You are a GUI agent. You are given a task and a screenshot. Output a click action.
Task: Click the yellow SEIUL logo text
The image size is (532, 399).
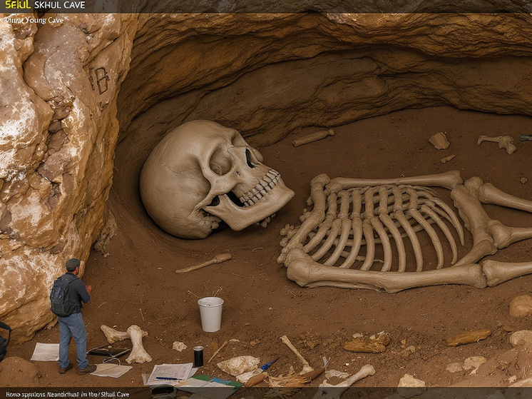[x=17, y=6]
